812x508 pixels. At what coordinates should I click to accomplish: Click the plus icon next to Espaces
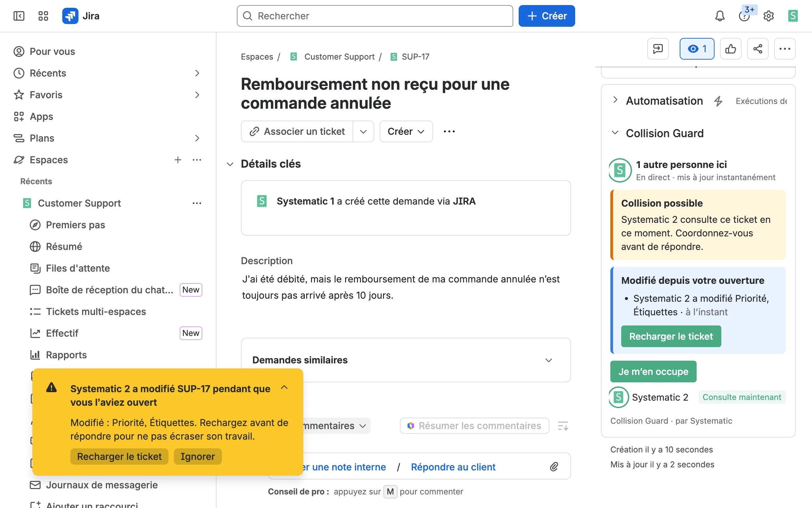pos(178,160)
